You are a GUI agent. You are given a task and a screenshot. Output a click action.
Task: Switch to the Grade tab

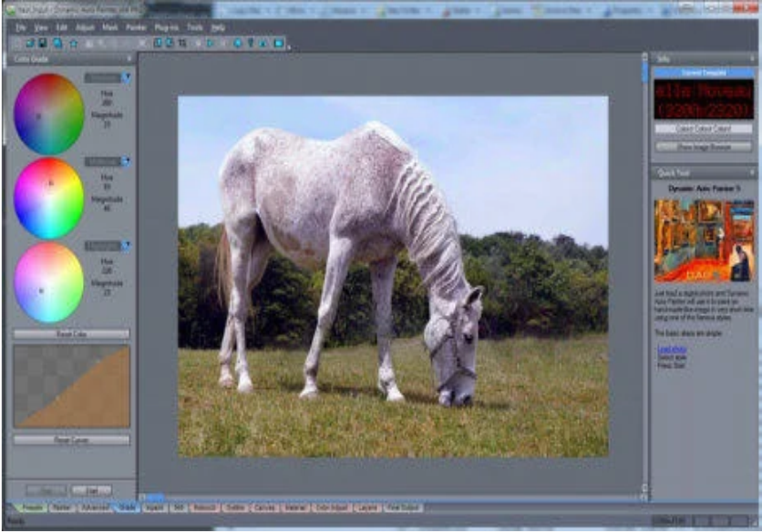point(128,507)
